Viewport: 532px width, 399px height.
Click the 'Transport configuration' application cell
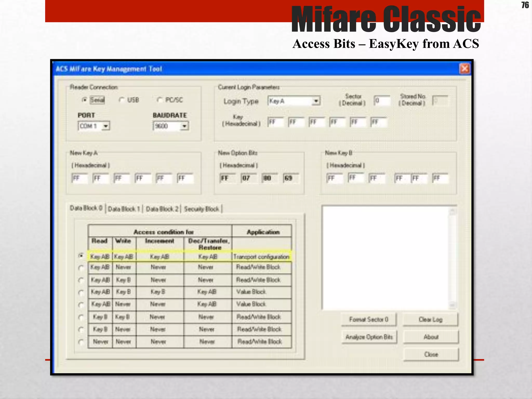click(262, 257)
